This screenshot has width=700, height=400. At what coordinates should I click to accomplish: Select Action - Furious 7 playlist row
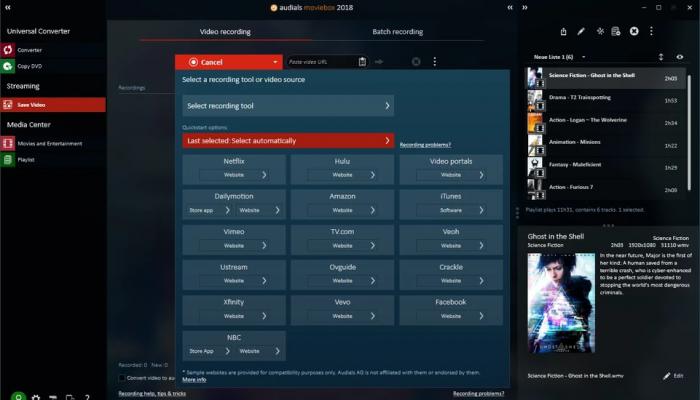(x=606, y=189)
